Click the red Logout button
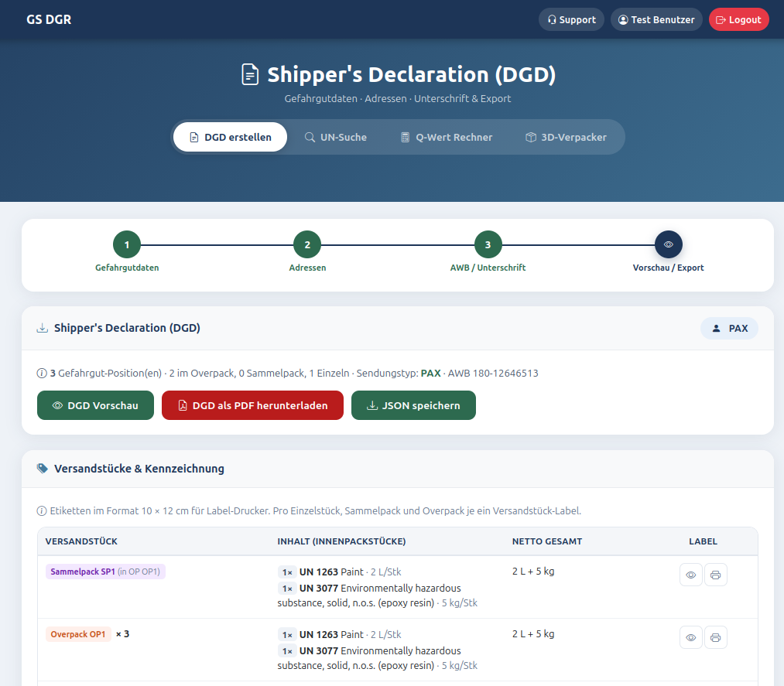 [738, 19]
